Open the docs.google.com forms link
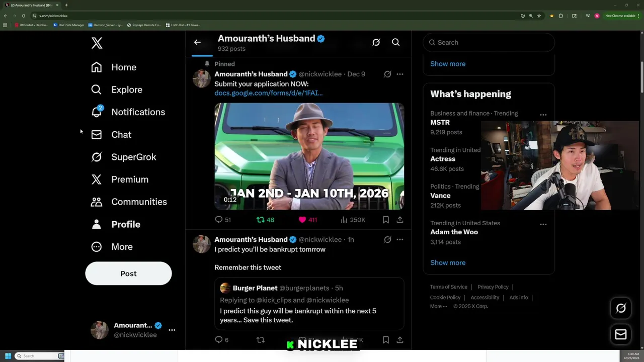 (x=268, y=93)
